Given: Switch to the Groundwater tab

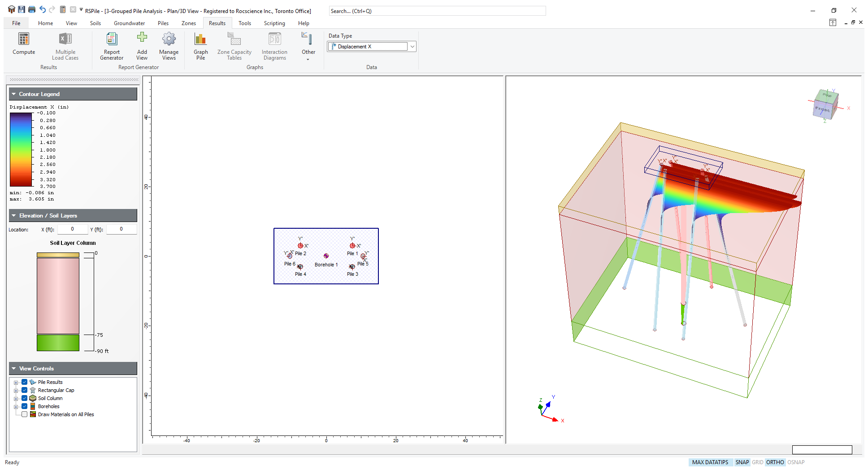Looking at the screenshot, I should pyautogui.click(x=129, y=23).
